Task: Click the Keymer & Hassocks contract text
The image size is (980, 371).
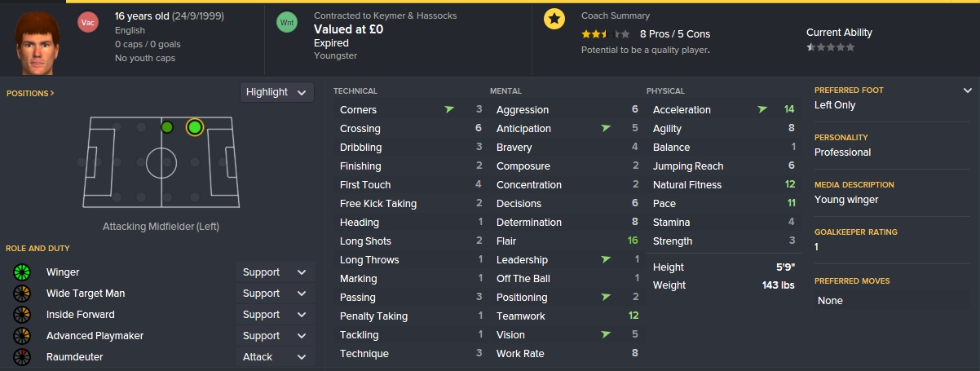Action: (385, 15)
